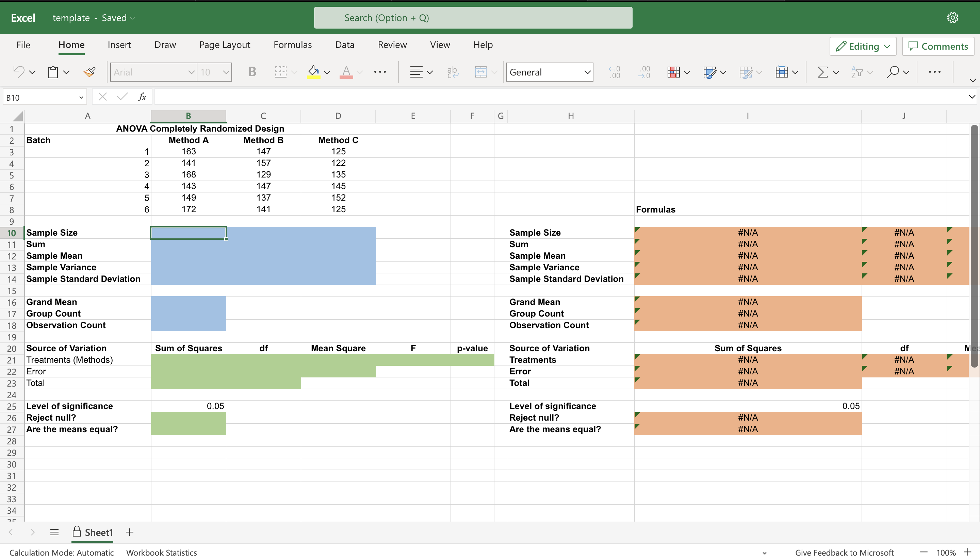Click the Undo arrow icon

tap(18, 72)
